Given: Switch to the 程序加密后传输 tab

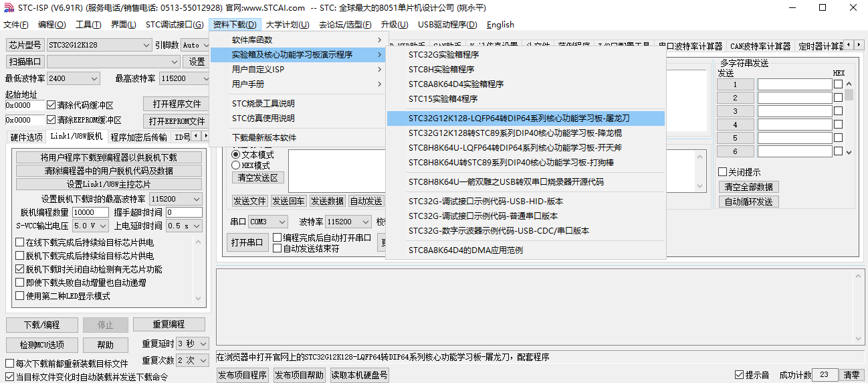Looking at the screenshot, I should [x=139, y=137].
